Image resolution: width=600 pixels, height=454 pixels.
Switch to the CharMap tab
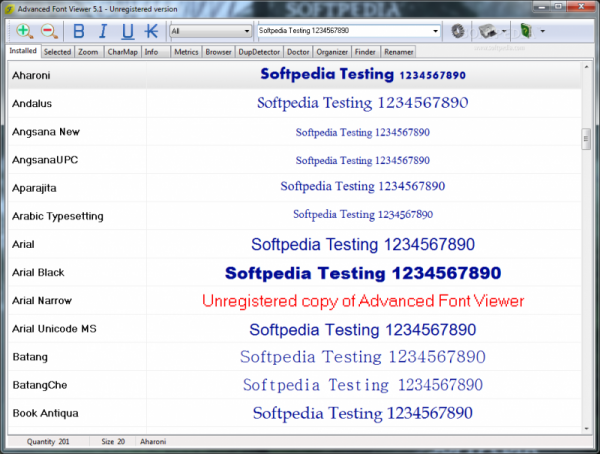tap(122, 52)
